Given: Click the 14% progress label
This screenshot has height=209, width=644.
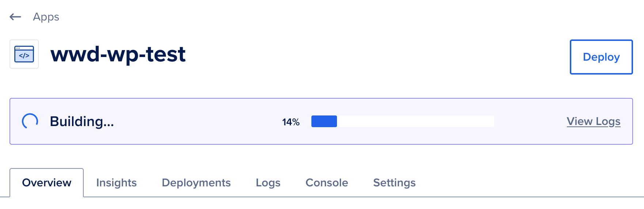Looking at the screenshot, I should pyautogui.click(x=291, y=122).
